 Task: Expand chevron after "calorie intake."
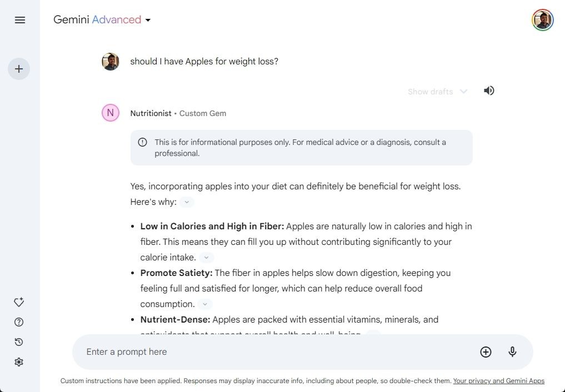[207, 258]
